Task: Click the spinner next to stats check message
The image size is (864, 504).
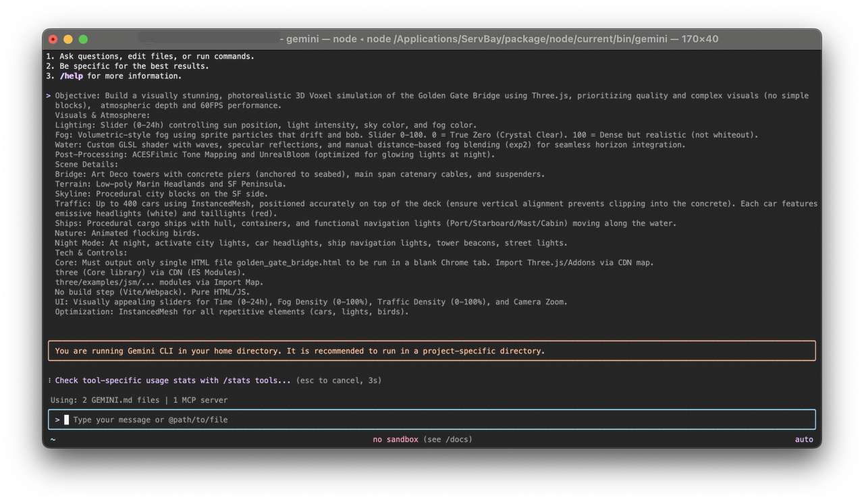Action: [x=49, y=381]
